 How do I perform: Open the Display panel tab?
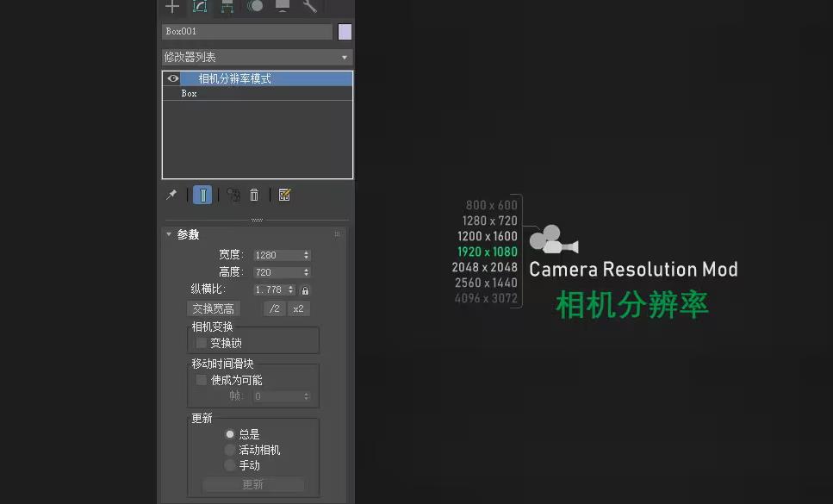tap(283, 6)
